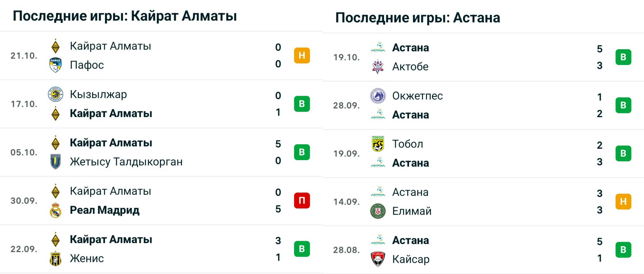Screen dimensions: 644x274
Task: Click the Kyzylzhar team logo
Action: point(55,94)
